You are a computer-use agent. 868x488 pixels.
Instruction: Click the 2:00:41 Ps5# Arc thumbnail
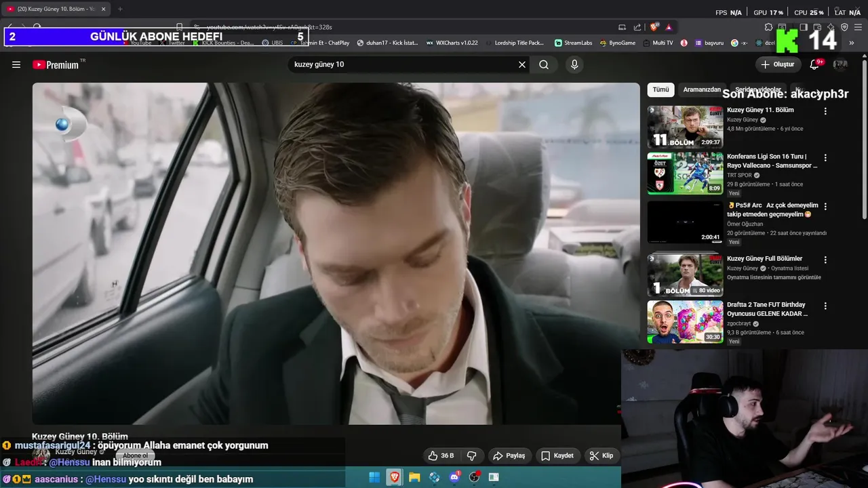tap(685, 222)
